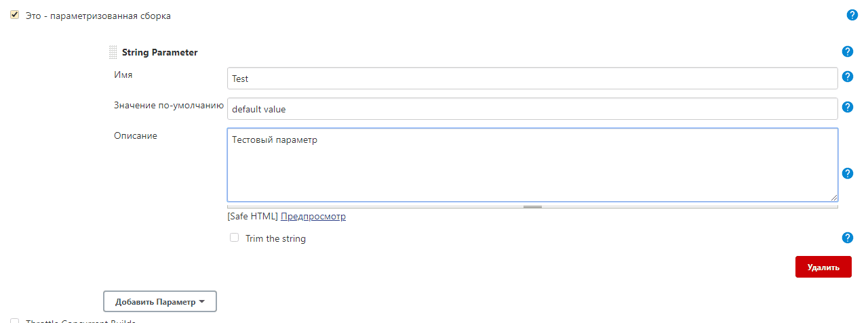The image size is (868, 323).
Task: Enable the Trim the string checkbox
Action: 235,238
